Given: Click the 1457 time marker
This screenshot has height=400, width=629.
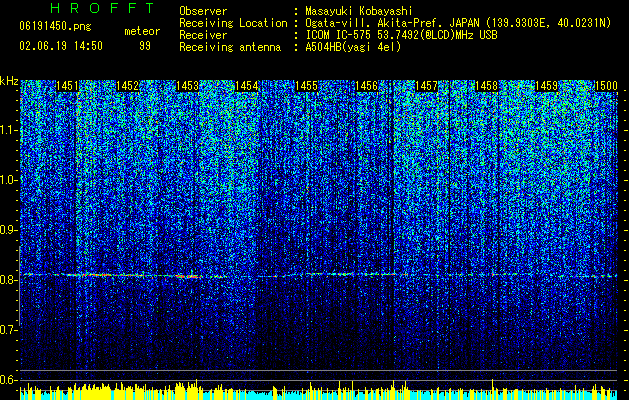Looking at the screenshot, I should pyautogui.click(x=426, y=86).
